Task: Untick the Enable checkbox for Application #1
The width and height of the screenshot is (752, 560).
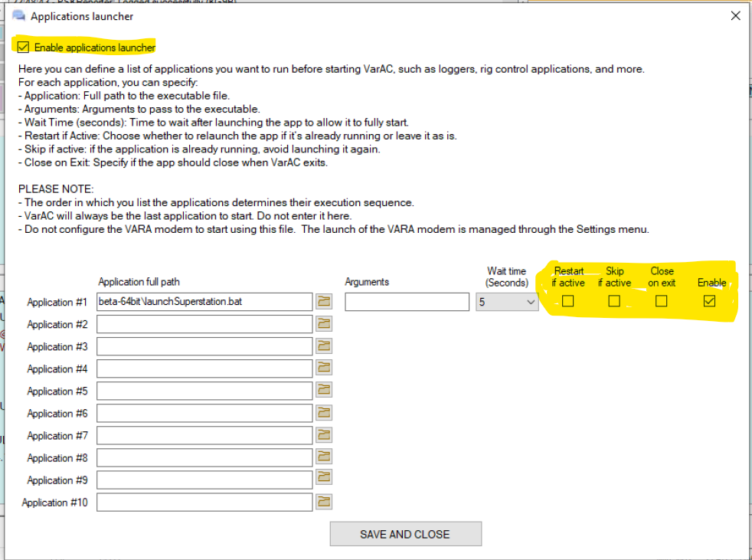Action: (x=709, y=302)
